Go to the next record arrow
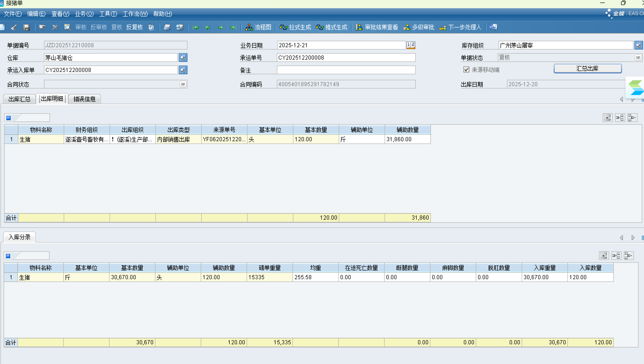Screen dimensions: 644x364 pyautogui.click(x=220, y=28)
